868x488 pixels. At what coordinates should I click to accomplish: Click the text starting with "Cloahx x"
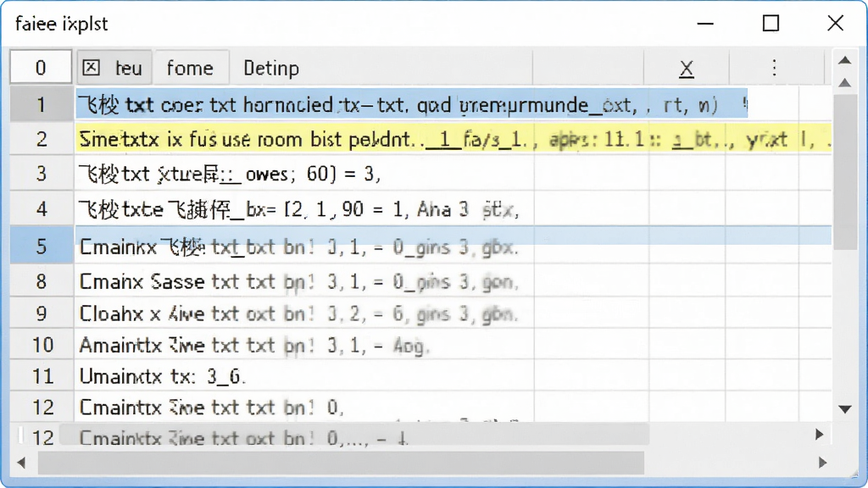[299, 313]
